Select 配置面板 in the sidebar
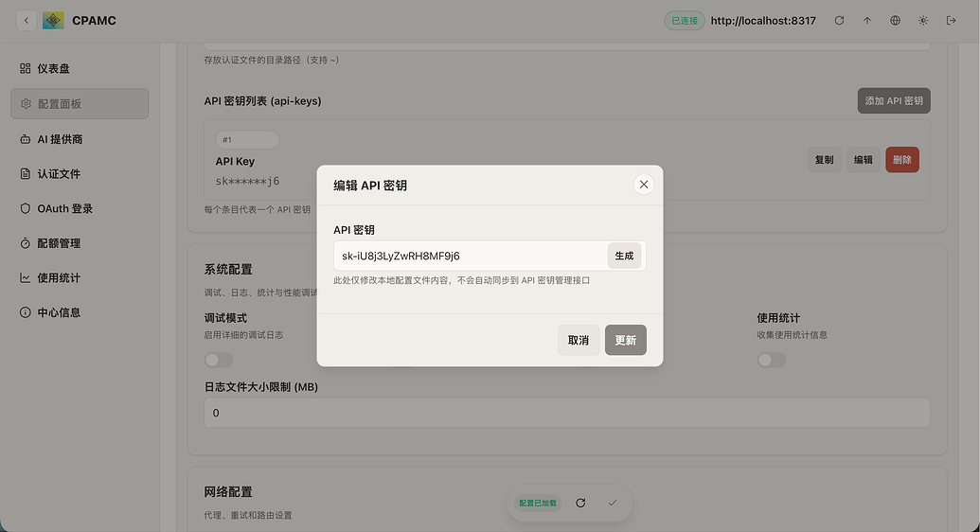 point(80,104)
